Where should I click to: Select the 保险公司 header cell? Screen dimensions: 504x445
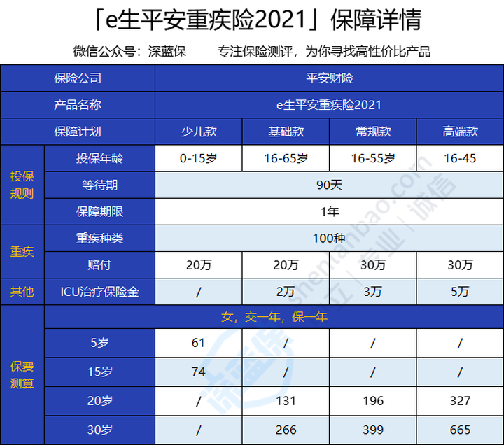click(78, 78)
